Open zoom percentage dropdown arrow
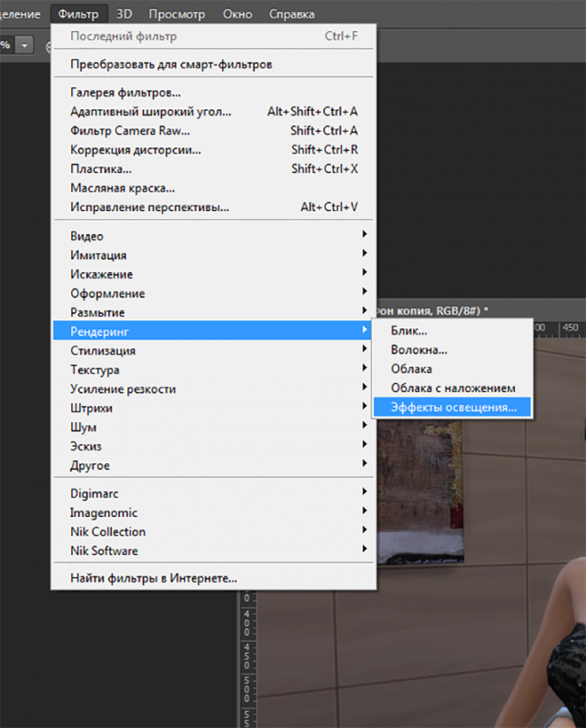 tap(25, 45)
